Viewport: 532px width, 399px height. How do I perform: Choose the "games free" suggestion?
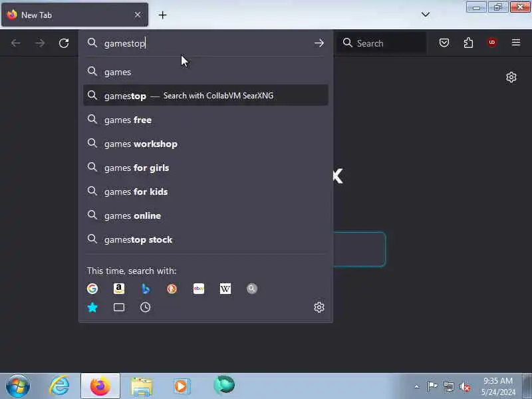click(x=205, y=120)
